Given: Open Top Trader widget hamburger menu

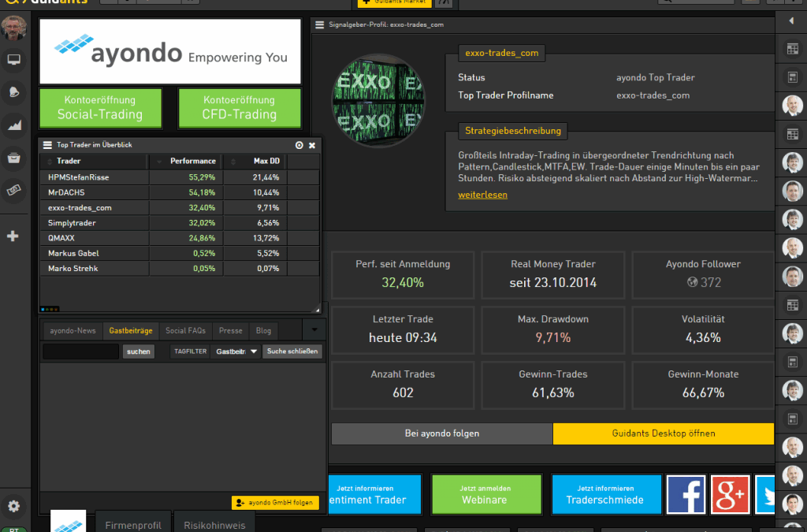Looking at the screenshot, I should click(46, 145).
